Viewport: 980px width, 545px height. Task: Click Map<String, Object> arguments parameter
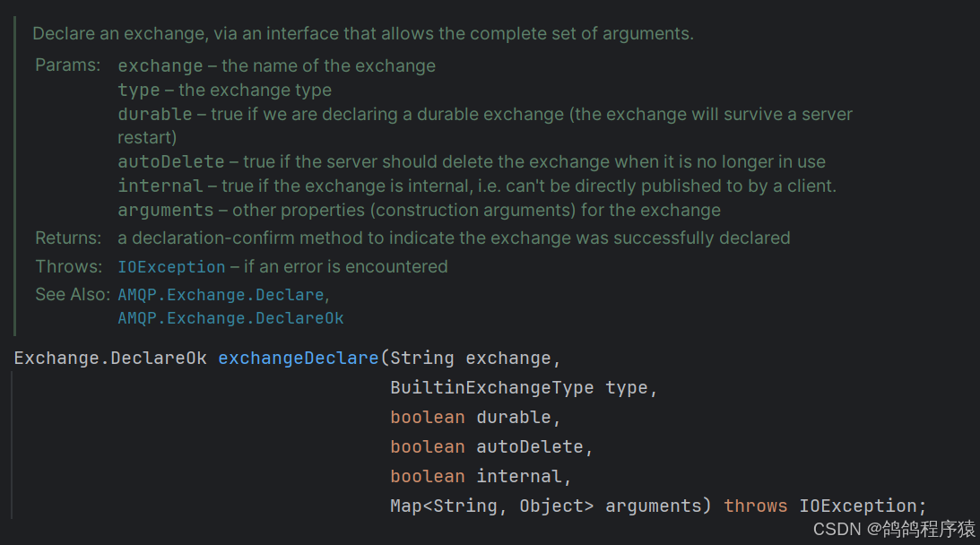pyautogui.click(x=547, y=506)
